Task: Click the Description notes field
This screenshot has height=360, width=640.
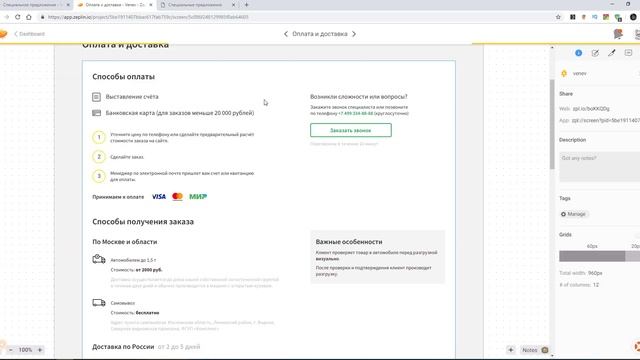Action: click(x=600, y=167)
